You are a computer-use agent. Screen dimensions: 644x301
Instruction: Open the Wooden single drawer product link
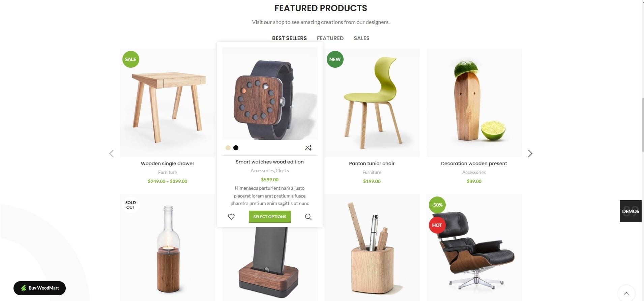click(168, 163)
